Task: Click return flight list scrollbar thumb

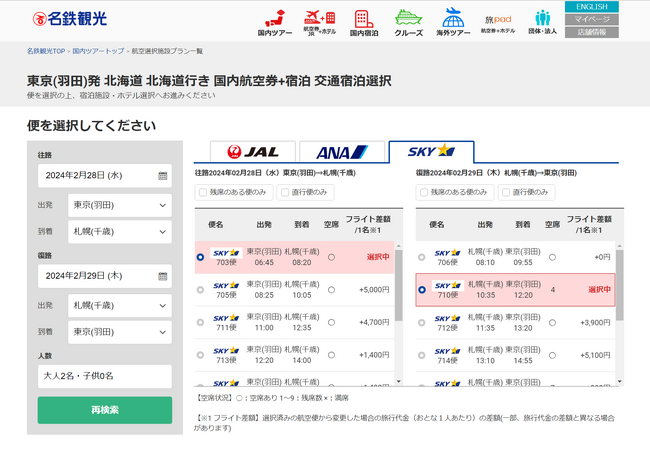Action: pyautogui.click(x=620, y=285)
